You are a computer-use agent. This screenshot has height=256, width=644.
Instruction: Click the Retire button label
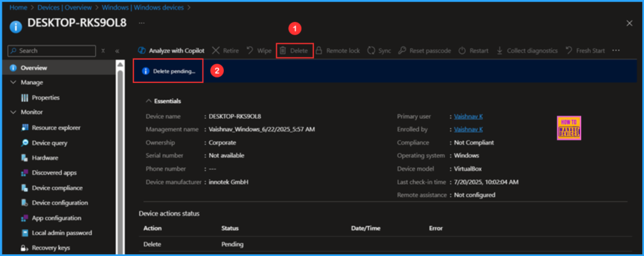point(231,50)
